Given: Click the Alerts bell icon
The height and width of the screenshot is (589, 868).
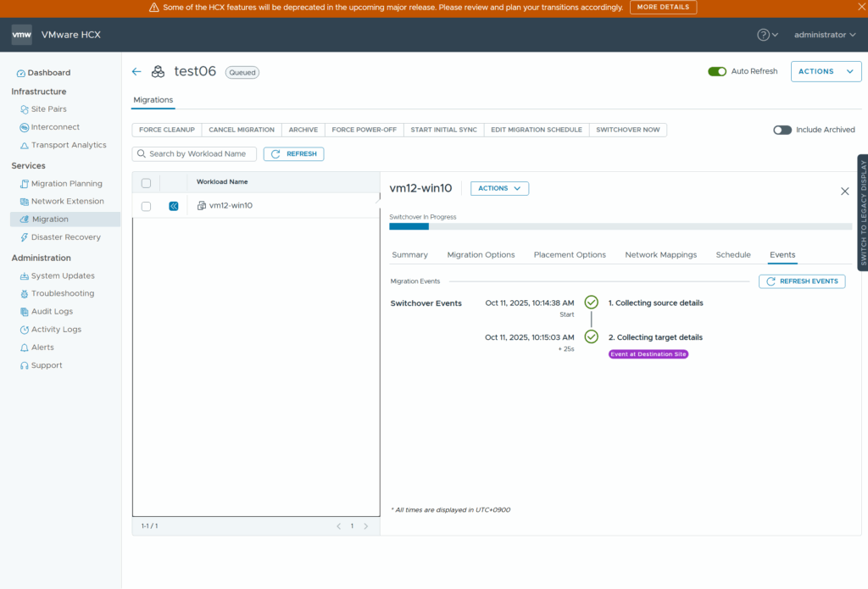Looking at the screenshot, I should tap(25, 347).
